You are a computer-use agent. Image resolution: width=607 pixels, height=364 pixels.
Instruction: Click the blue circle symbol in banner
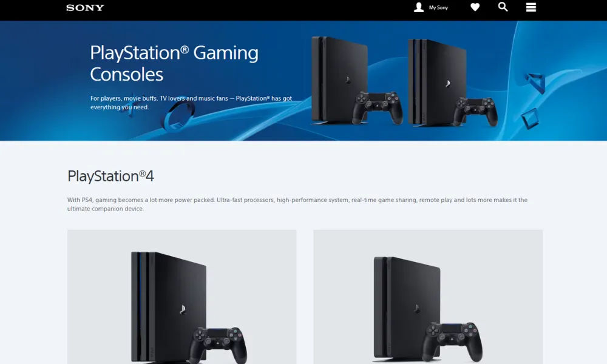(x=178, y=116)
